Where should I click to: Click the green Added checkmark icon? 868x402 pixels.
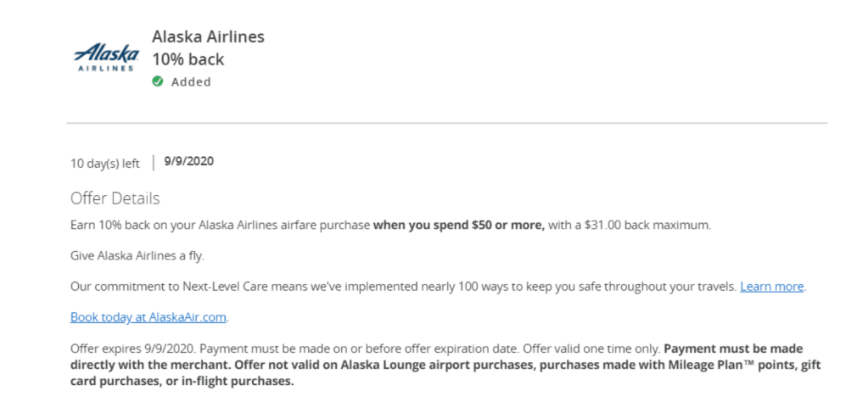tap(158, 82)
